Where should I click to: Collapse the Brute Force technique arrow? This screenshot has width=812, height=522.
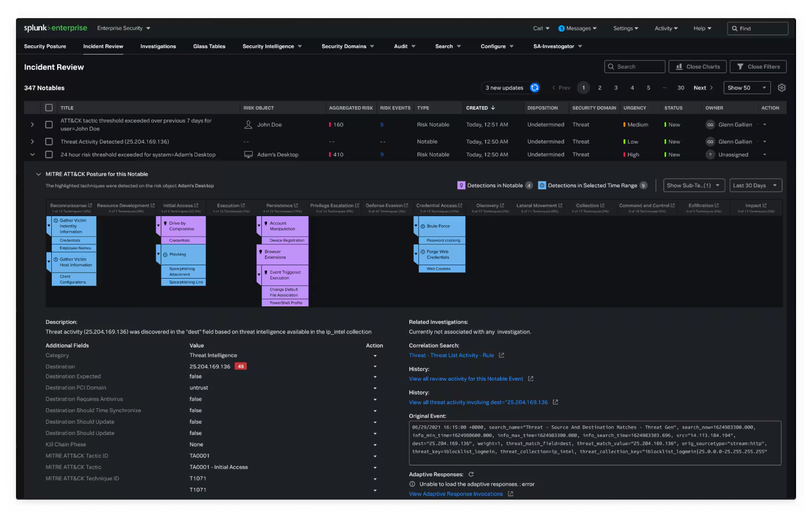(x=416, y=226)
